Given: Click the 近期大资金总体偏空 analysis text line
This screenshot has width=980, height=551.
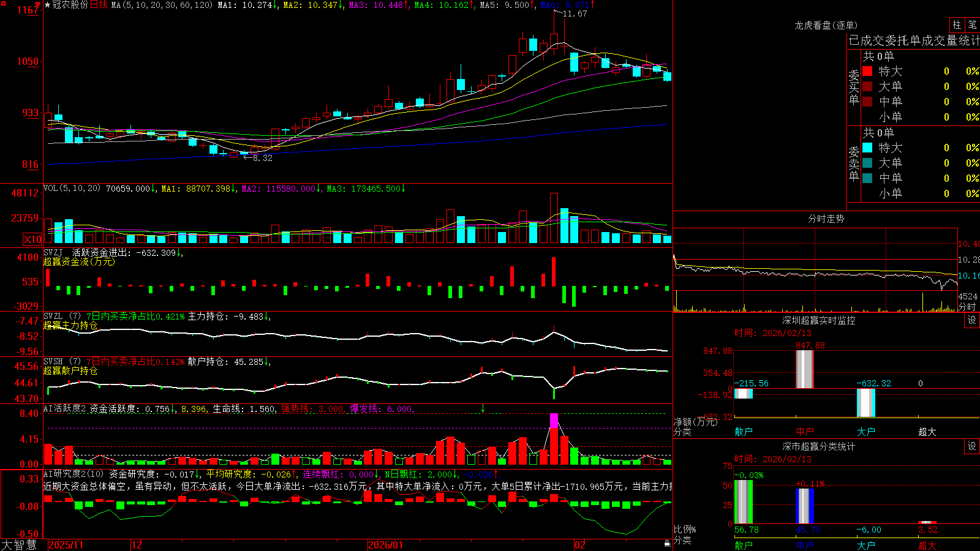Looking at the screenshot, I should point(358,486).
